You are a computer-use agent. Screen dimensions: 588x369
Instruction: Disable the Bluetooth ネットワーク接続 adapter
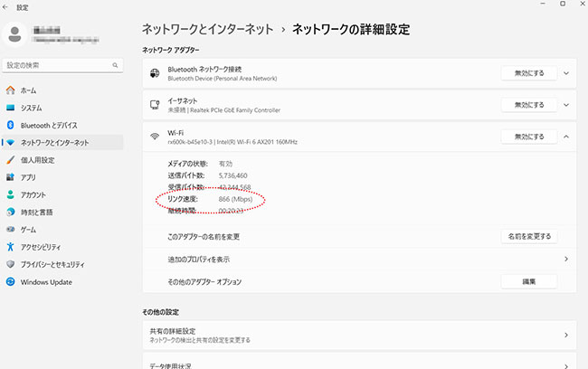(528, 73)
